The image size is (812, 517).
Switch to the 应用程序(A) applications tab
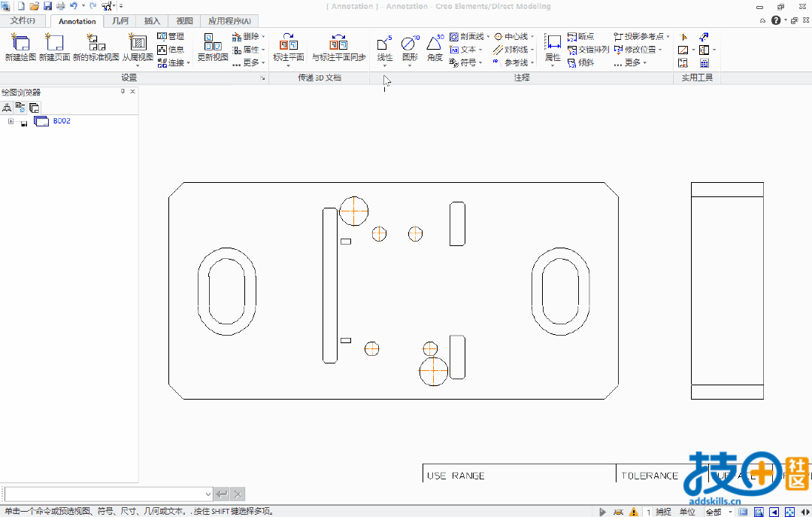229,21
